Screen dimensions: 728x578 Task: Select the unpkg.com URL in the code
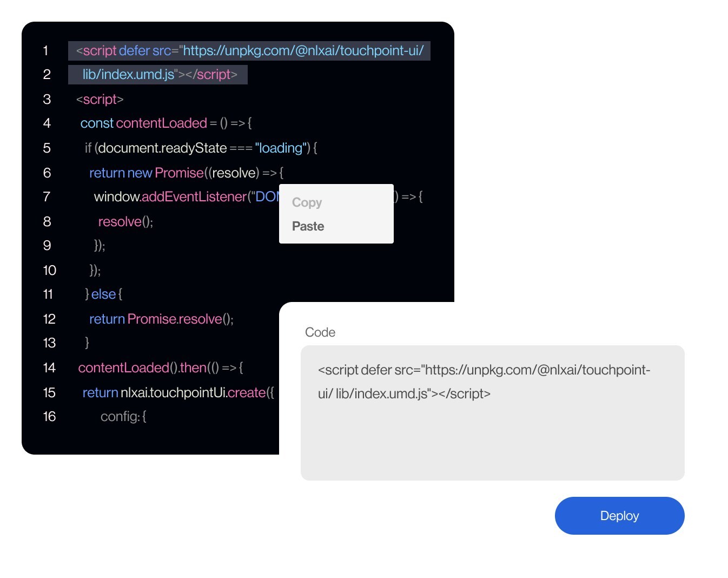(x=302, y=50)
